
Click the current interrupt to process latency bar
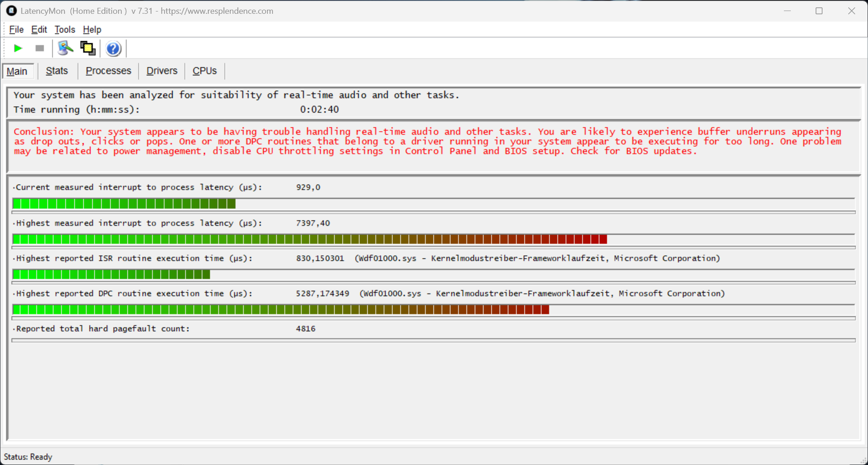[433, 204]
